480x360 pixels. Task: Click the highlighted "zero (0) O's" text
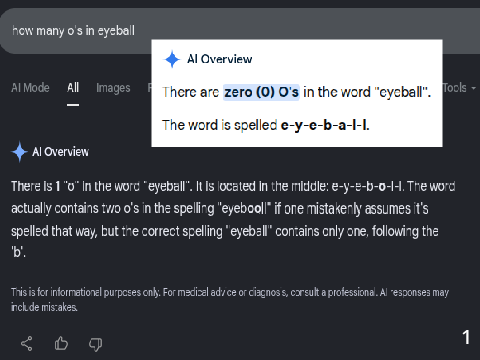point(261,92)
